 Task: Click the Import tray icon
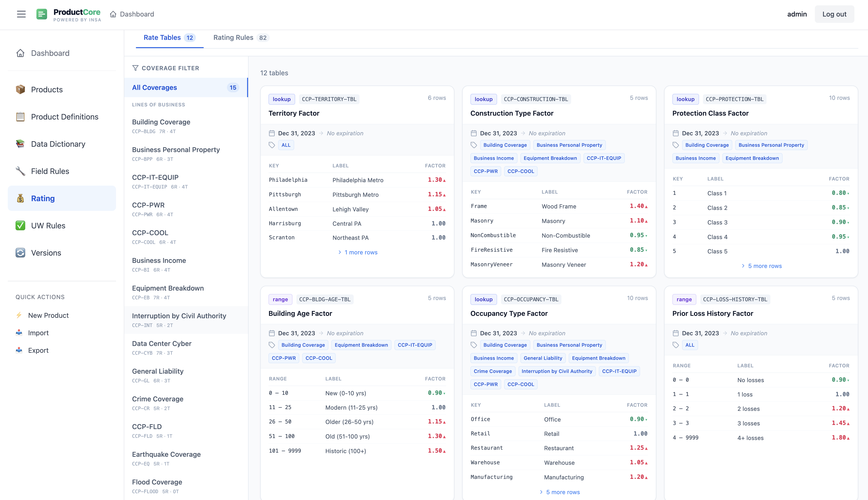(x=19, y=333)
